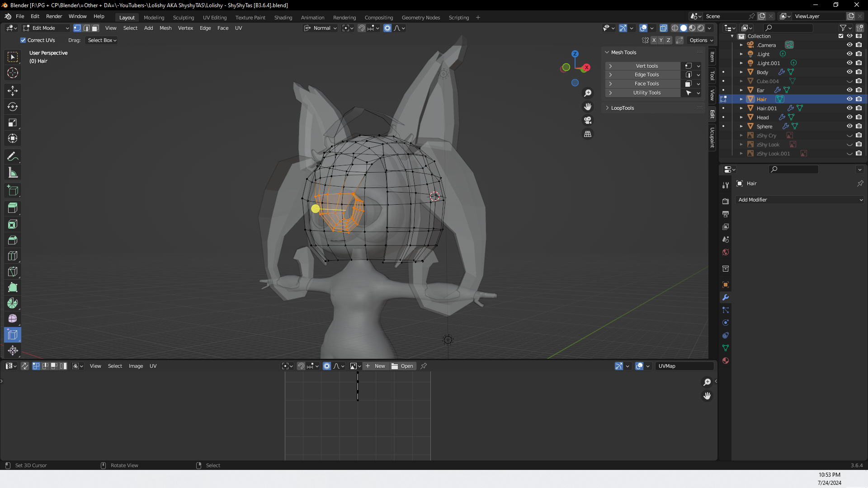This screenshot has width=868, height=488.
Task: Open the Modifiers wrench properties tab
Action: point(726,297)
